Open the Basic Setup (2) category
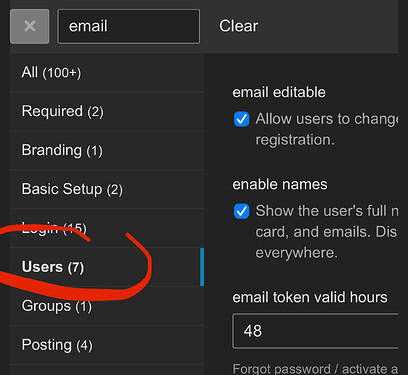Image resolution: width=408 pixels, height=375 pixels. (x=107, y=189)
